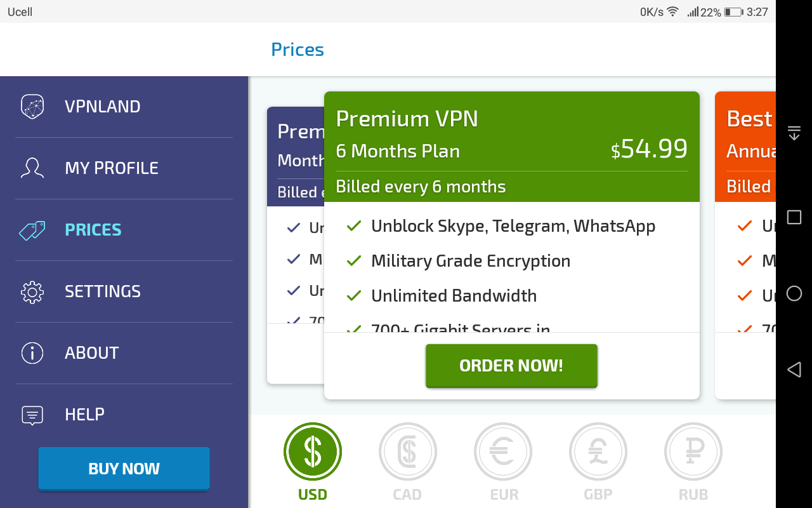The width and height of the screenshot is (812, 508).
Task: Tap Android home circle button
Action: 794,293
